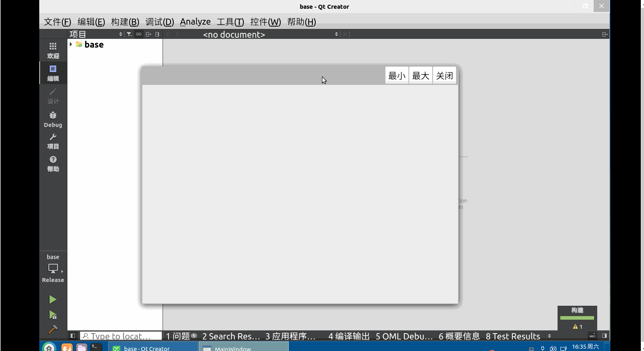644x351 pixels.
Task: Click the filter tree icon in project panel
Action: (x=129, y=35)
